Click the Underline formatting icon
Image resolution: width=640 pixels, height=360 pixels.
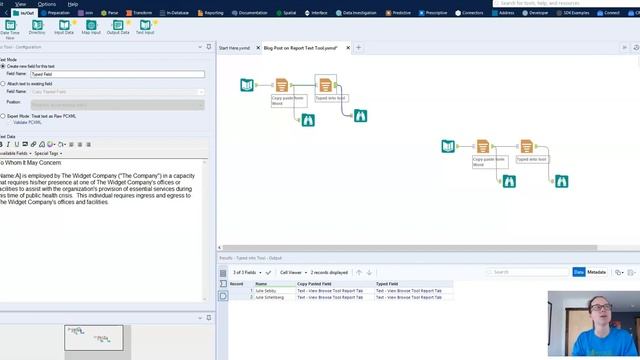[x=17, y=144]
